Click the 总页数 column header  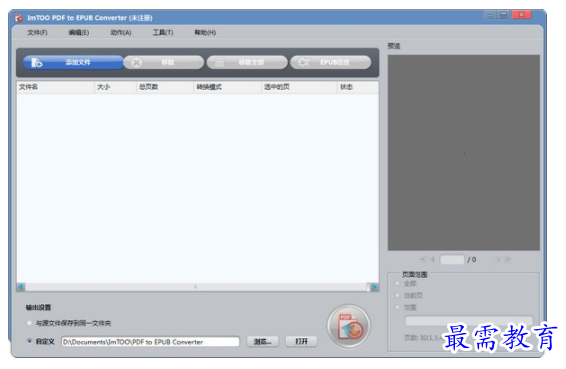click(x=165, y=87)
